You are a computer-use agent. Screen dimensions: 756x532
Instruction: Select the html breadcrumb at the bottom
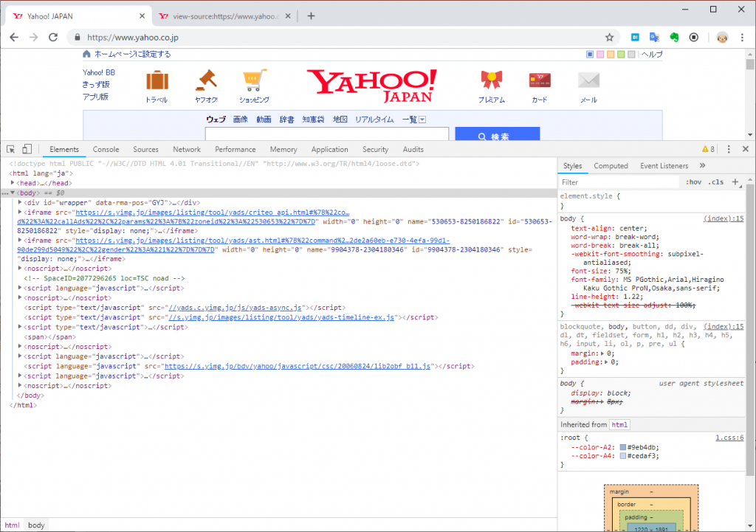(x=12, y=525)
